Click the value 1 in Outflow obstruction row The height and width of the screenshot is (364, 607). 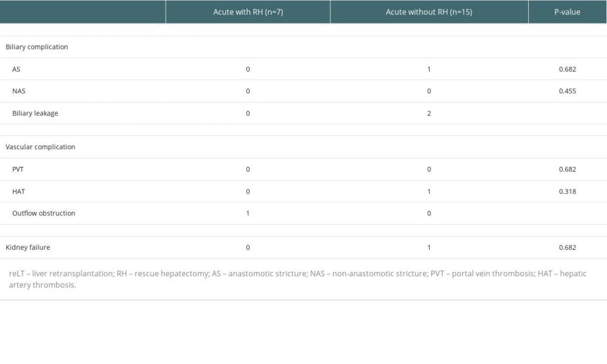pos(248,214)
